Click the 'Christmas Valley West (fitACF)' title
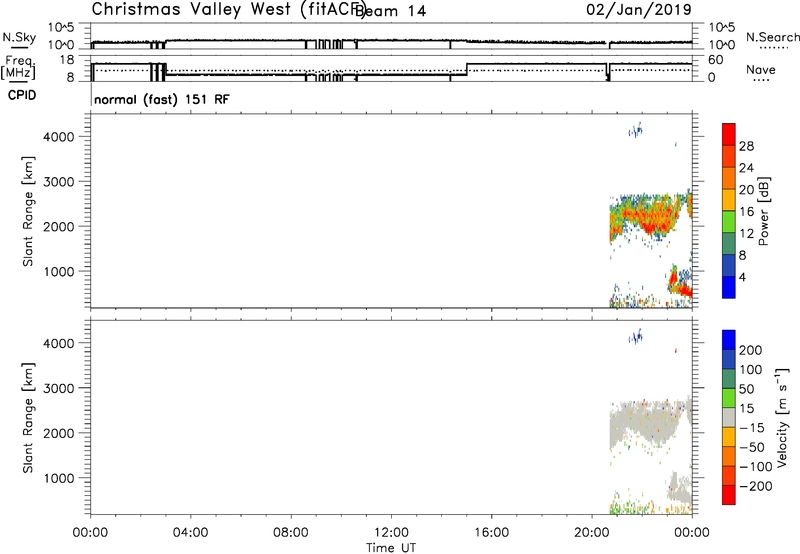Viewport: 800px width, 554px height. click(228, 10)
